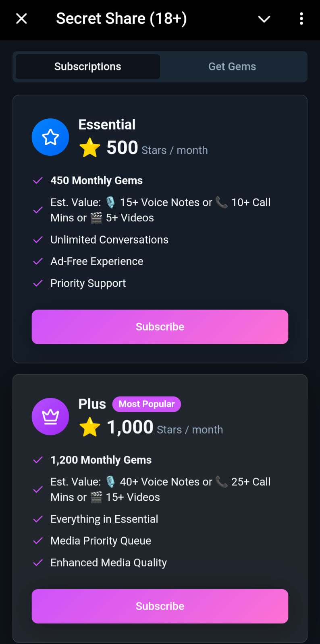Subscribe to the Essential plan
This screenshot has height=644, width=320.
click(x=160, y=327)
